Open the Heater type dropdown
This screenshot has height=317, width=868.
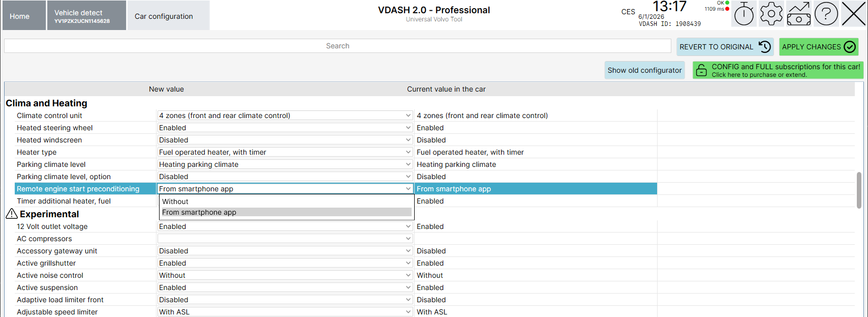[x=285, y=152]
